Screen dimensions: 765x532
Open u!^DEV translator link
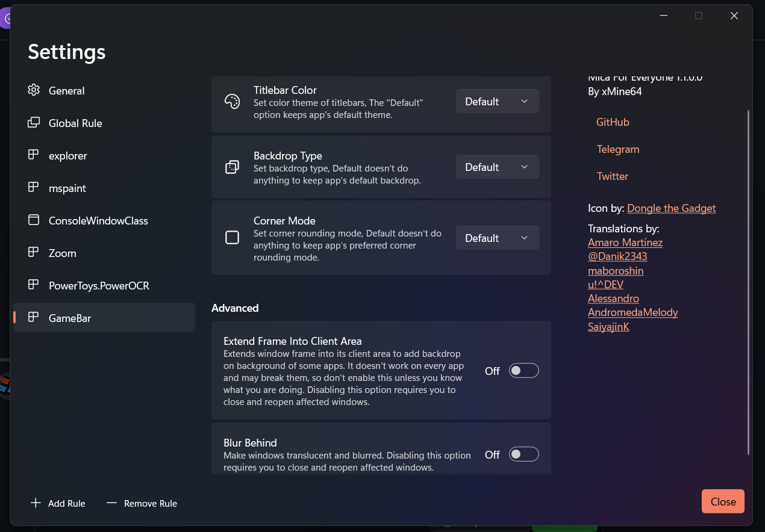[606, 285]
